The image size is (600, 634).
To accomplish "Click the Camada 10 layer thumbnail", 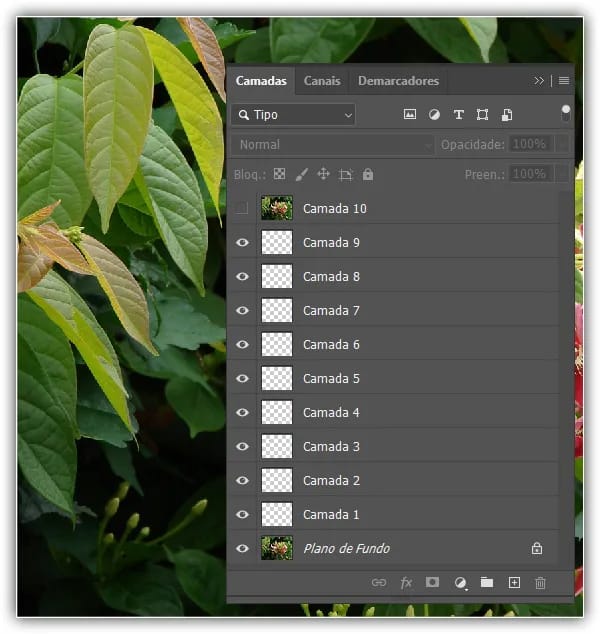I will (277, 209).
